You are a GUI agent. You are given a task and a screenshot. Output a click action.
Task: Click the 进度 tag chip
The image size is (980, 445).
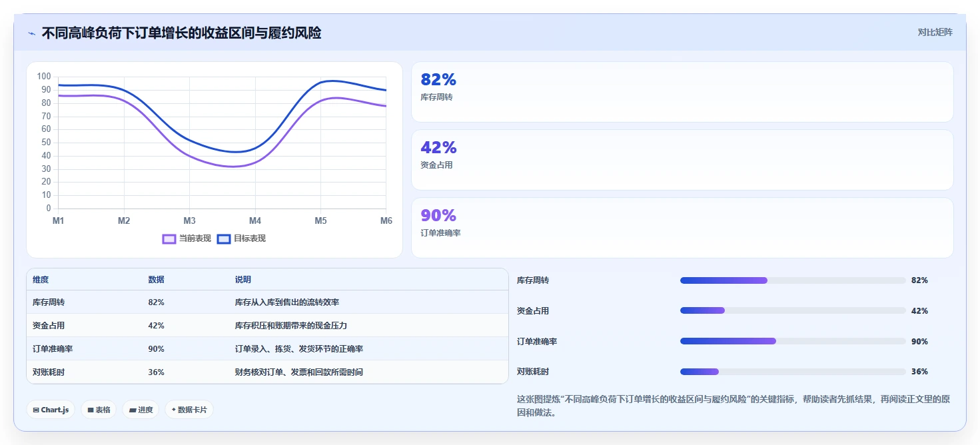click(x=141, y=410)
